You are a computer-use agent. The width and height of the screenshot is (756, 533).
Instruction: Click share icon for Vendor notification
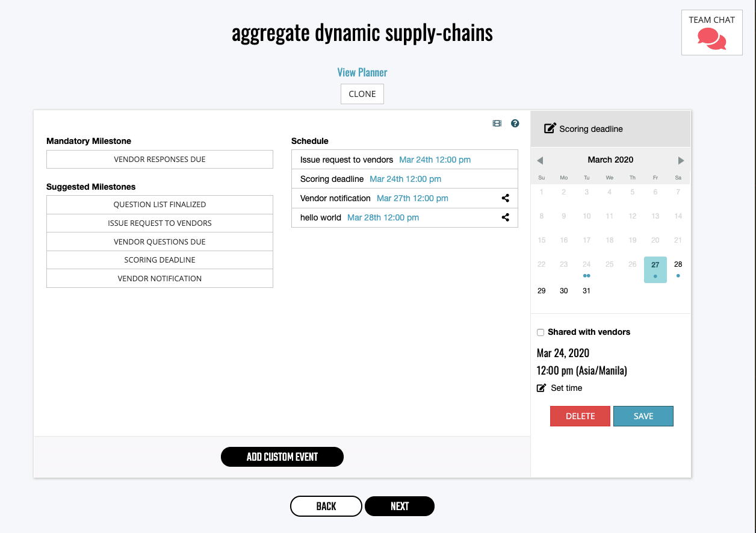click(x=506, y=198)
